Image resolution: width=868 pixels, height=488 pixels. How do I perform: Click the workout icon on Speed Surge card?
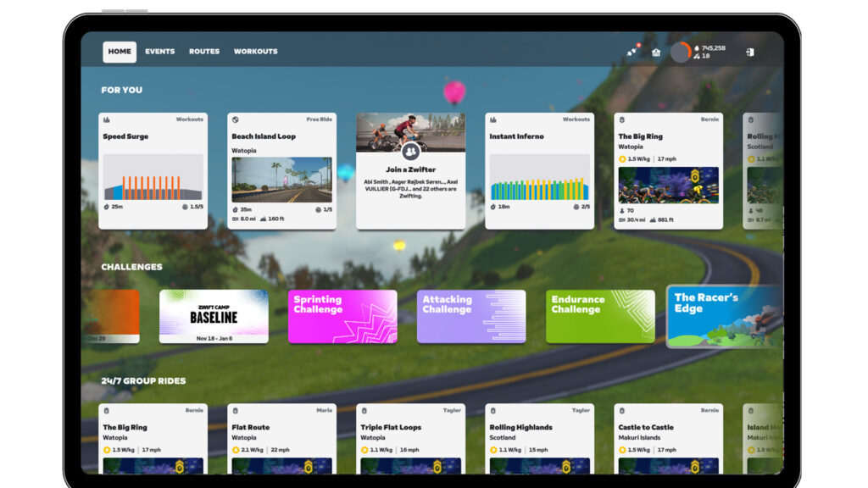point(106,119)
